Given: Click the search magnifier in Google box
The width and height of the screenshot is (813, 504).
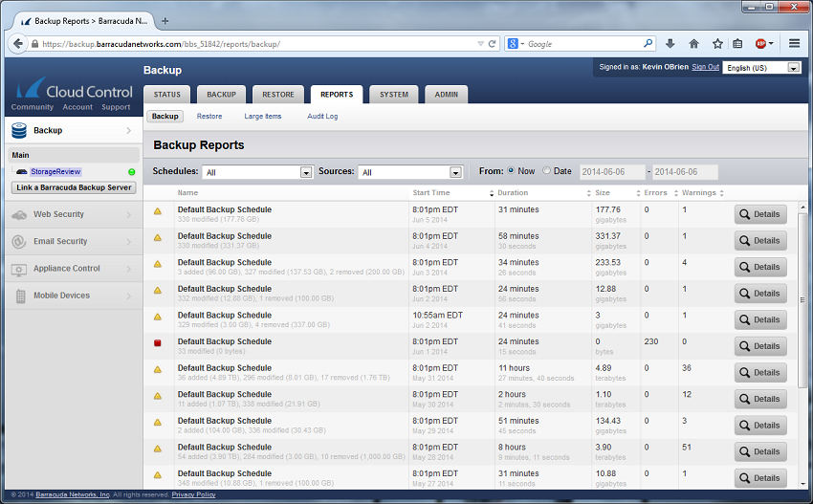Looking at the screenshot, I should click(x=648, y=44).
